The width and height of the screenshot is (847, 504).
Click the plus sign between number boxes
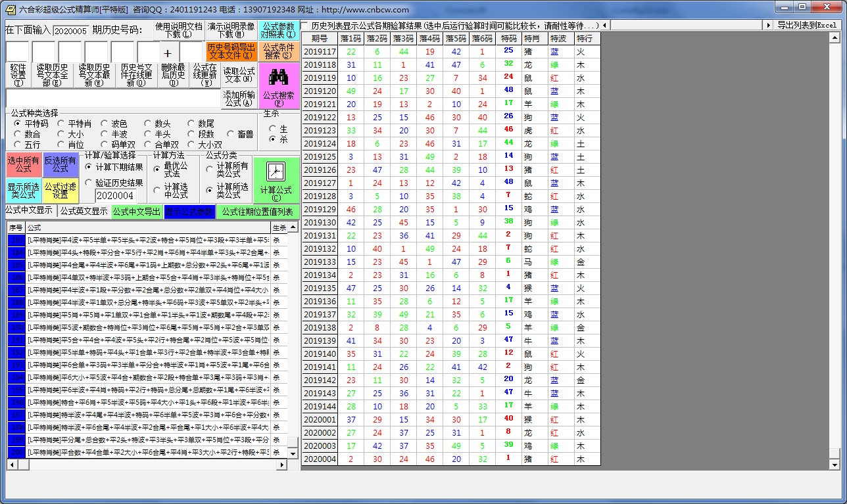coord(167,53)
